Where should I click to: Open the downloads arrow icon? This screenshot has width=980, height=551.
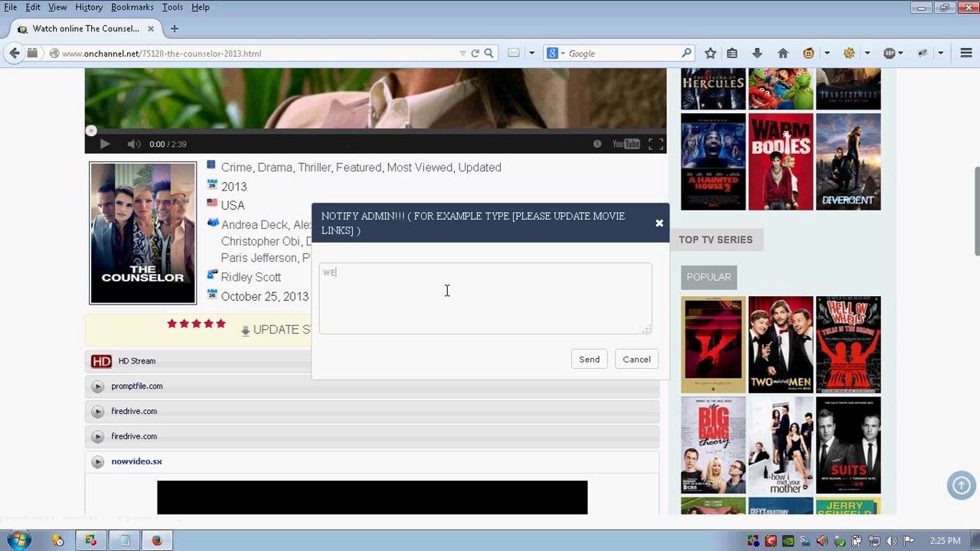point(757,53)
